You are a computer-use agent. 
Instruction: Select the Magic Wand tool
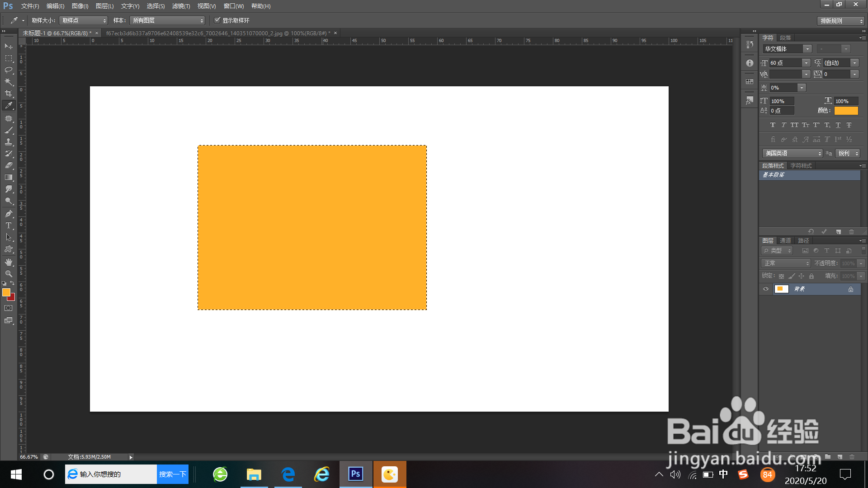[x=9, y=82]
